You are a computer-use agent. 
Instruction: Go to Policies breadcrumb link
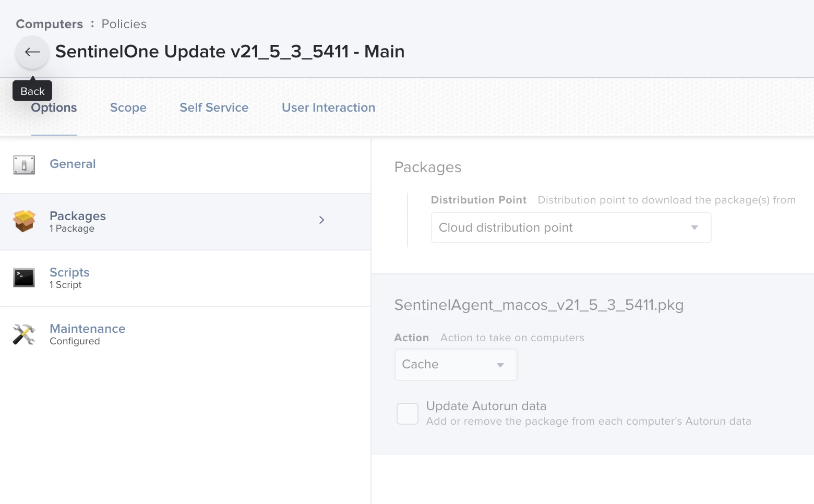click(124, 24)
